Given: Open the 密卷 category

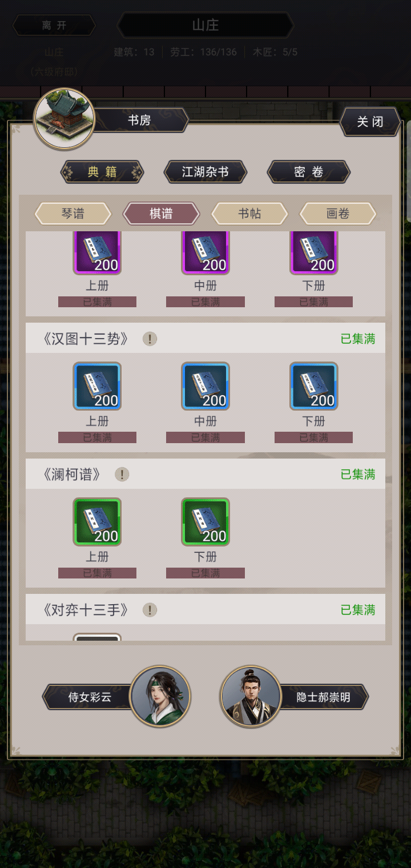Looking at the screenshot, I should pos(309,172).
